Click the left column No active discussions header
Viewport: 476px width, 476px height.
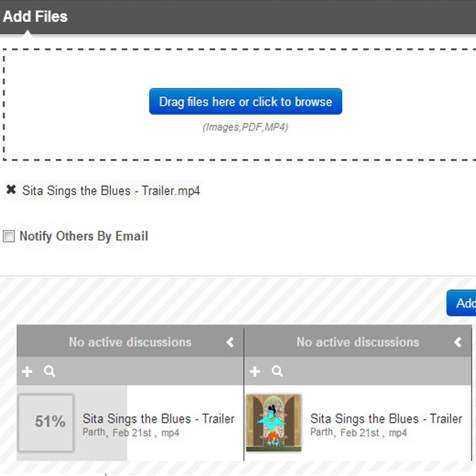[130, 342]
